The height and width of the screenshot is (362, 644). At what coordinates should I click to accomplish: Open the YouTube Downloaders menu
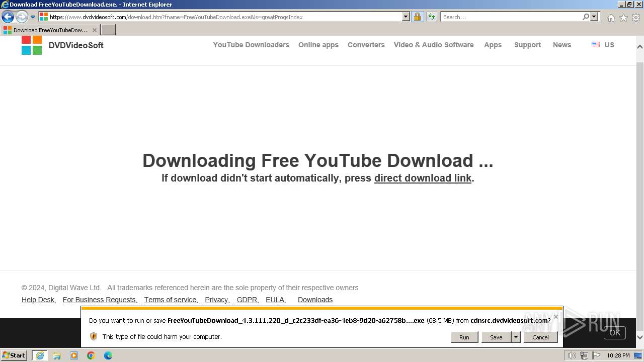251,45
